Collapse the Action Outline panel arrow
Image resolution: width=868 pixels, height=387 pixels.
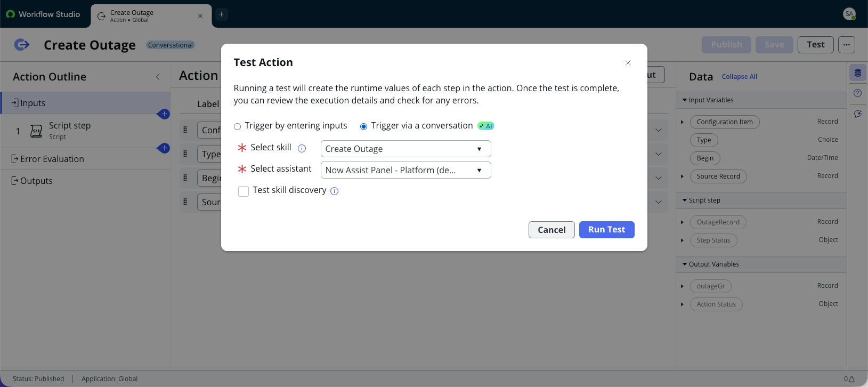158,77
